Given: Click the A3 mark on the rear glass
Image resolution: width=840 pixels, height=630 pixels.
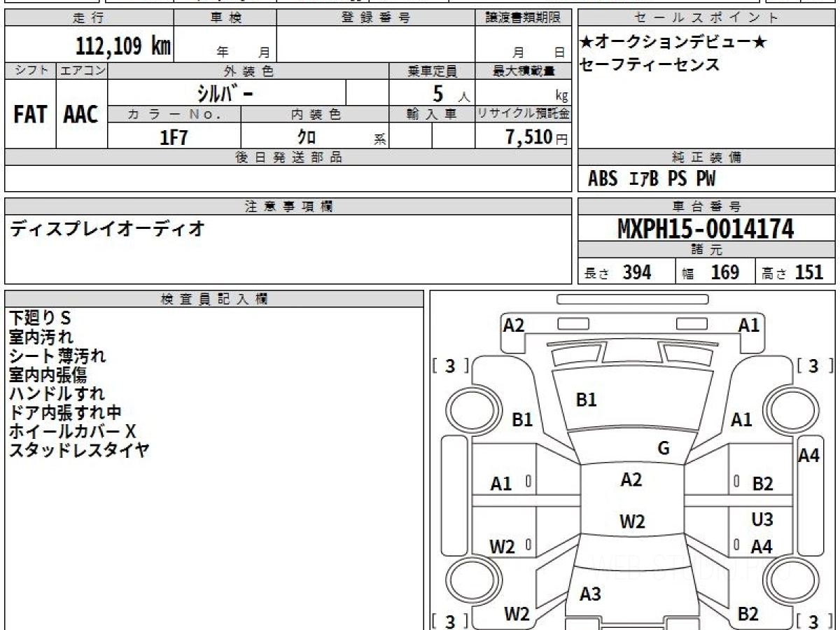Looking at the screenshot, I should click(590, 594).
